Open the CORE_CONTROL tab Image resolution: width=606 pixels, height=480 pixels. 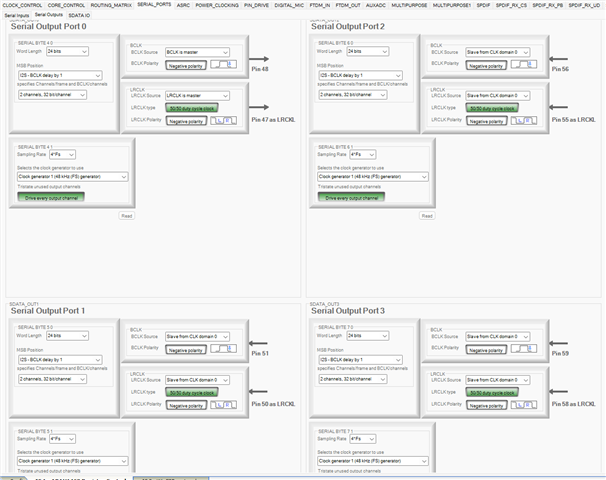point(66,5)
